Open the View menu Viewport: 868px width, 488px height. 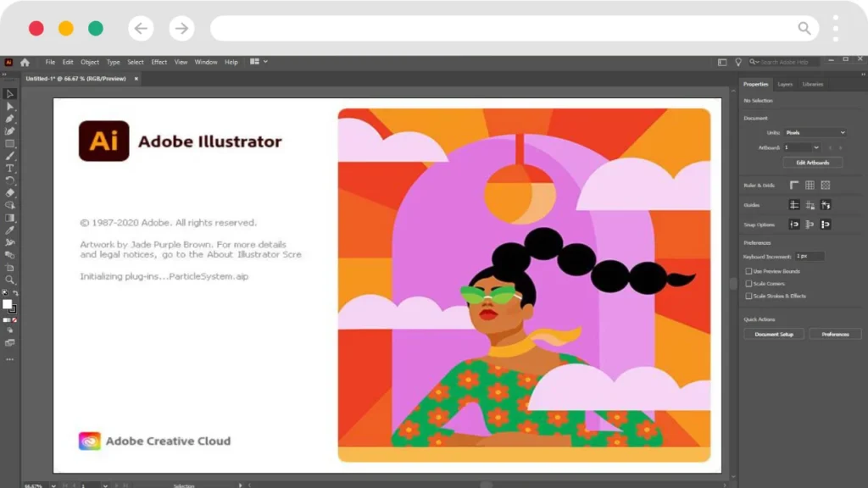[x=181, y=62]
